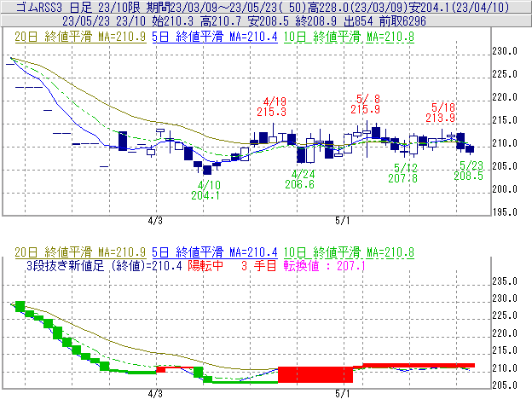Click the 前取6296 open interest value
Screen dimensions: 532x405
(402, 21)
